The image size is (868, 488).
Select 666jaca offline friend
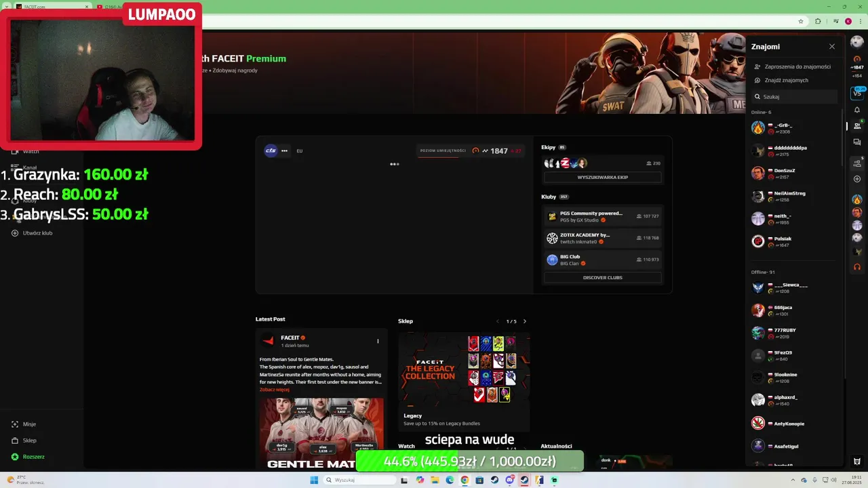[795, 310]
